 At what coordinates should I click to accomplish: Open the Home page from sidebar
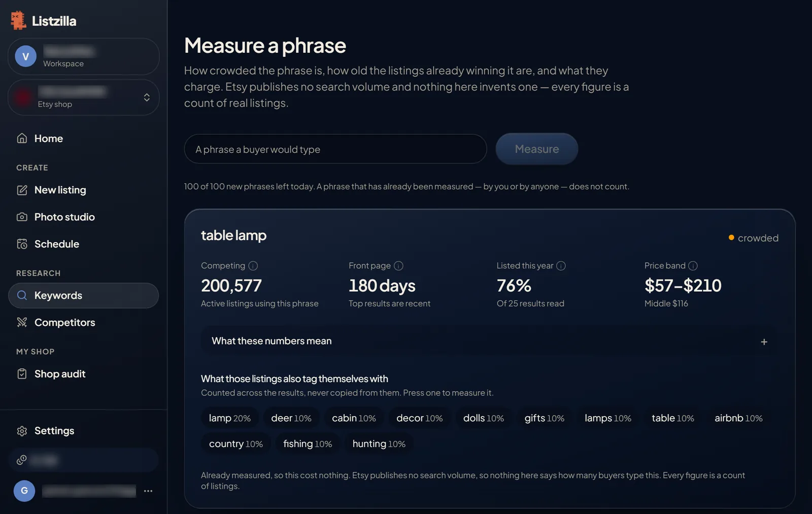click(x=83, y=139)
